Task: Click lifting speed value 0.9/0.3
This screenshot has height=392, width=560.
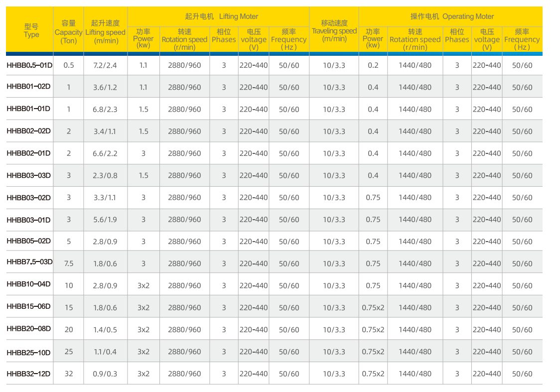Action: tap(105, 374)
